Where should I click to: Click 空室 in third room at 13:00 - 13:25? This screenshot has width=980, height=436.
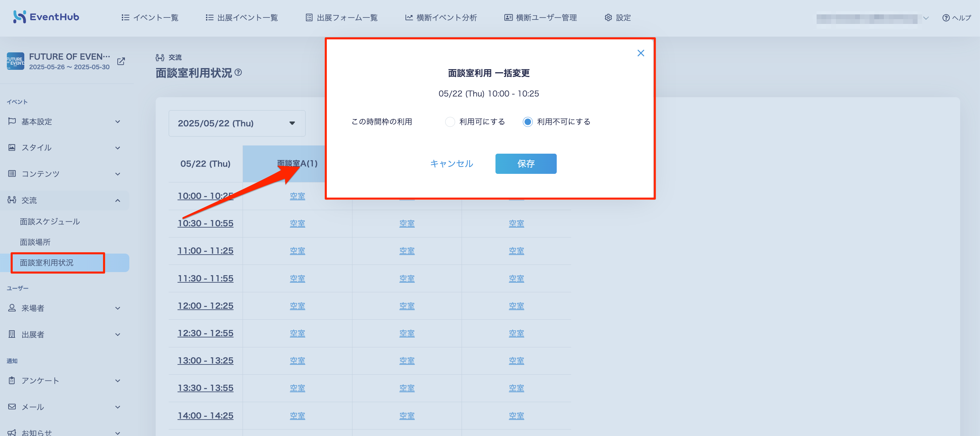pyautogui.click(x=516, y=361)
